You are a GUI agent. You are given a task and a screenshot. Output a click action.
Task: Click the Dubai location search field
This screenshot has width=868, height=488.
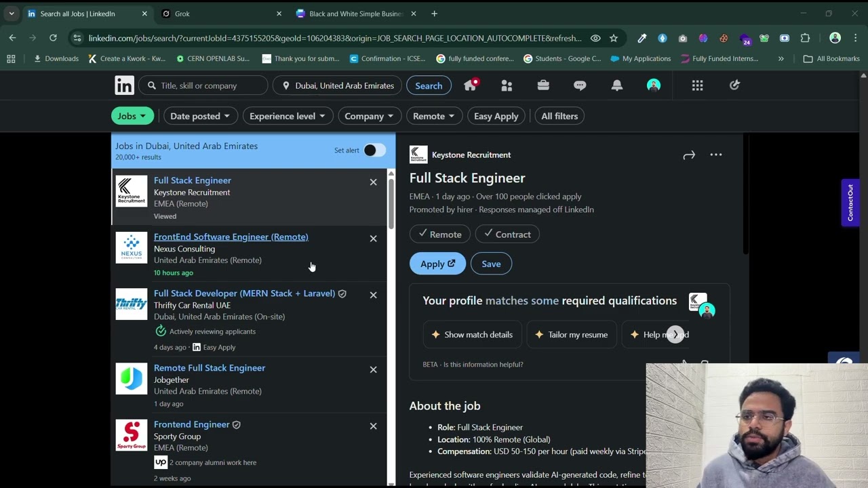(x=337, y=85)
